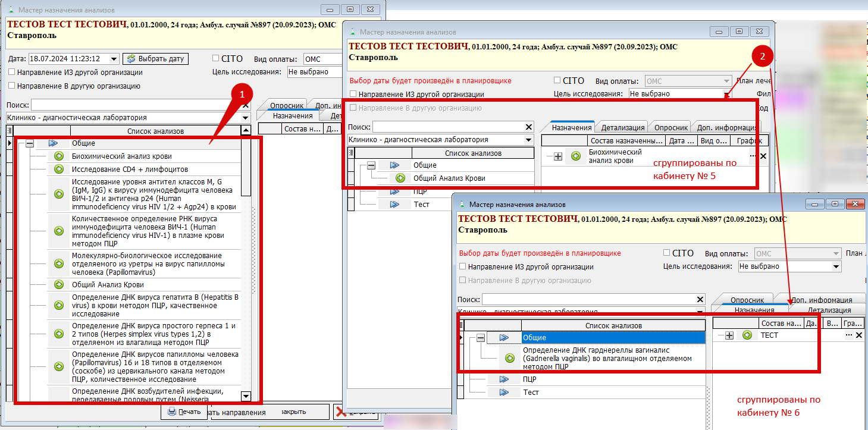Expand Биохимический анализ крови assignment plus sign
868x430 pixels.
(558, 156)
